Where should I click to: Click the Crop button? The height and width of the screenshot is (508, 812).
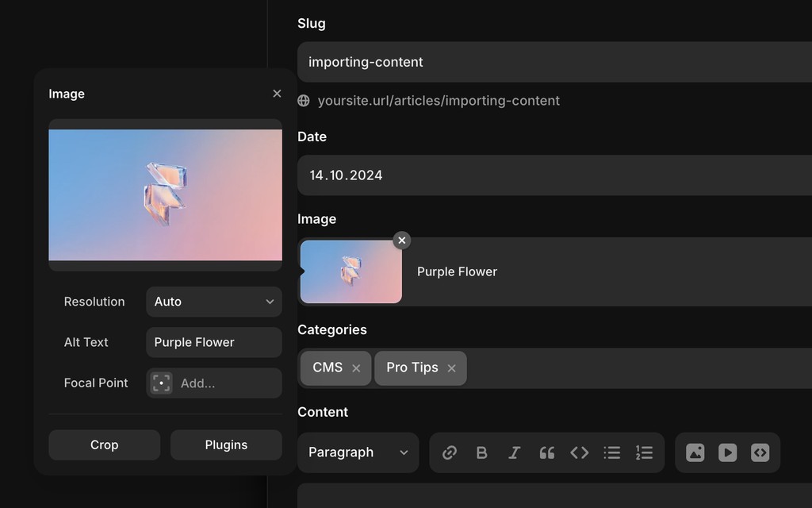(104, 444)
